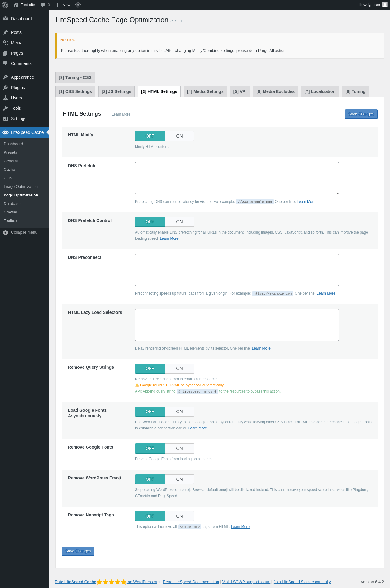The width and height of the screenshot is (390, 588).
Task: Click the Dashboard gauge icon in sidebar
Action: pos(5,19)
